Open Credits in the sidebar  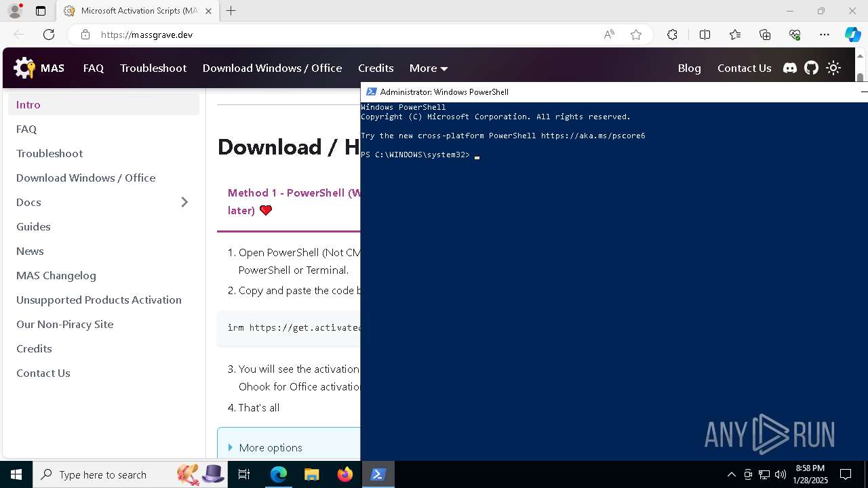(x=104, y=348)
